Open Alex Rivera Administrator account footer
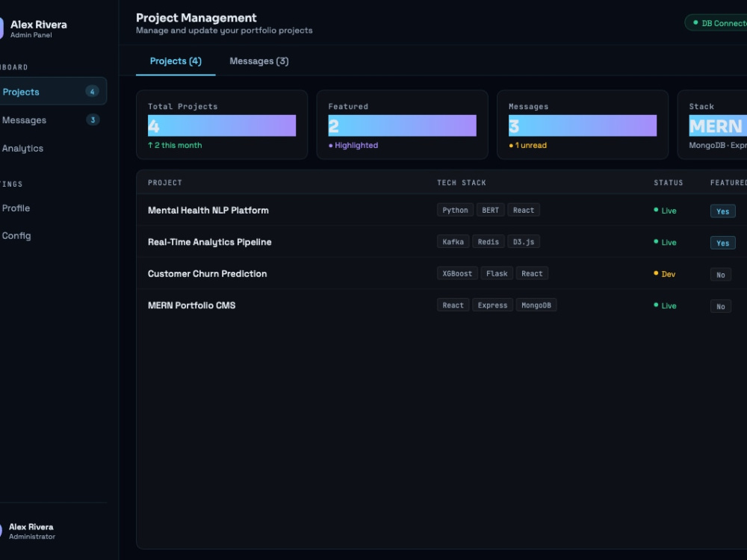 point(28,531)
